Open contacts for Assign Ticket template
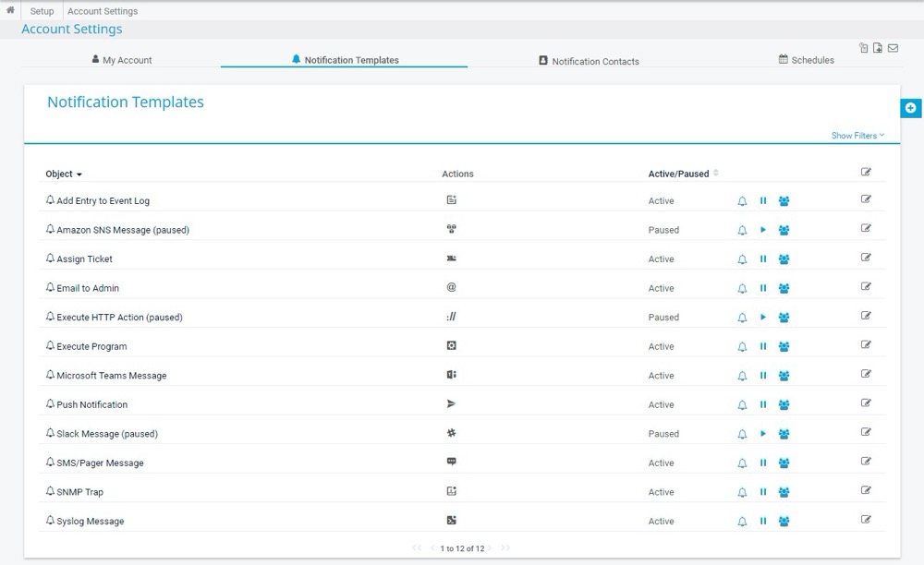This screenshot has height=565, width=924. click(784, 259)
